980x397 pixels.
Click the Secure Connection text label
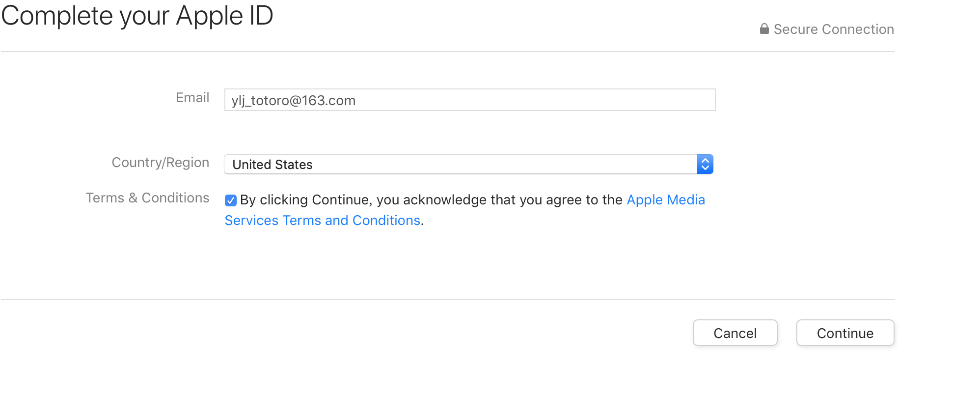[834, 29]
